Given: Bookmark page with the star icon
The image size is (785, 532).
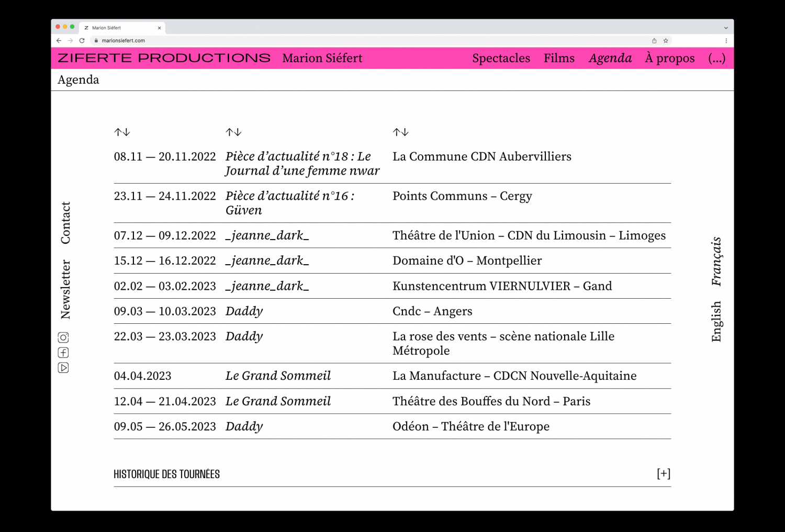Looking at the screenshot, I should click(666, 41).
